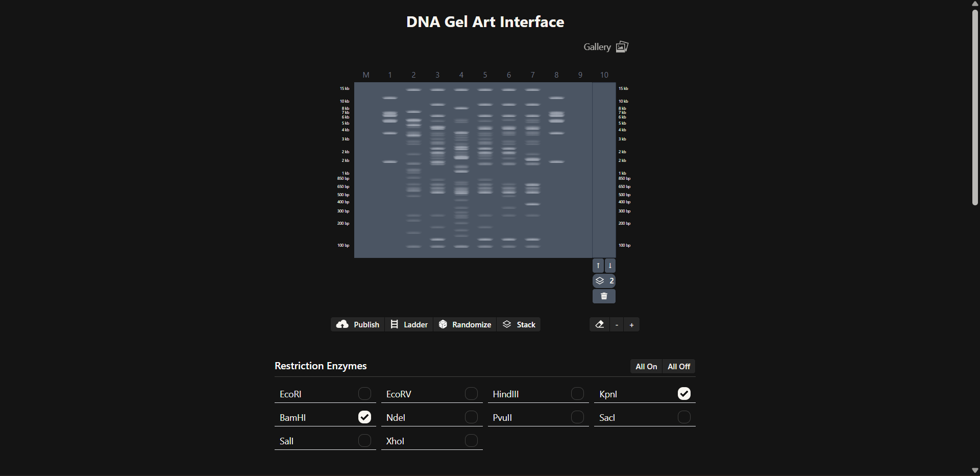Decrease lanes with the minus button
The image size is (980, 476).
pyautogui.click(x=617, y=325)
